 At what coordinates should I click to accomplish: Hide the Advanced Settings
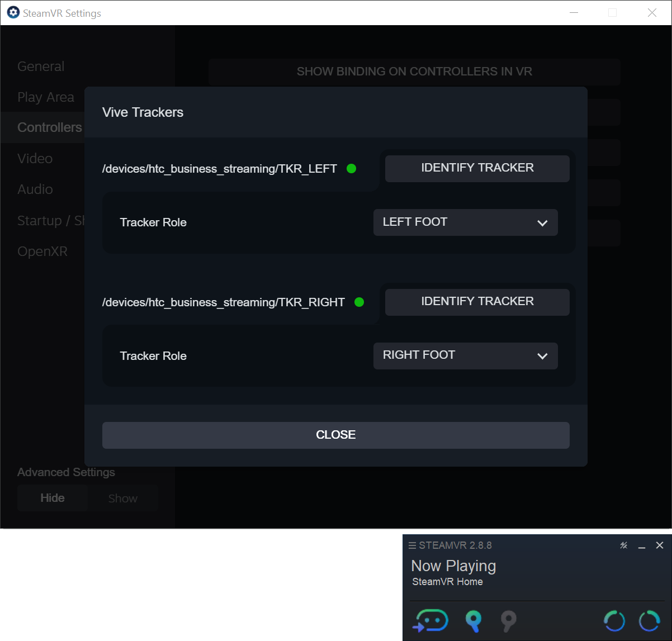click(x=53, y=497)
